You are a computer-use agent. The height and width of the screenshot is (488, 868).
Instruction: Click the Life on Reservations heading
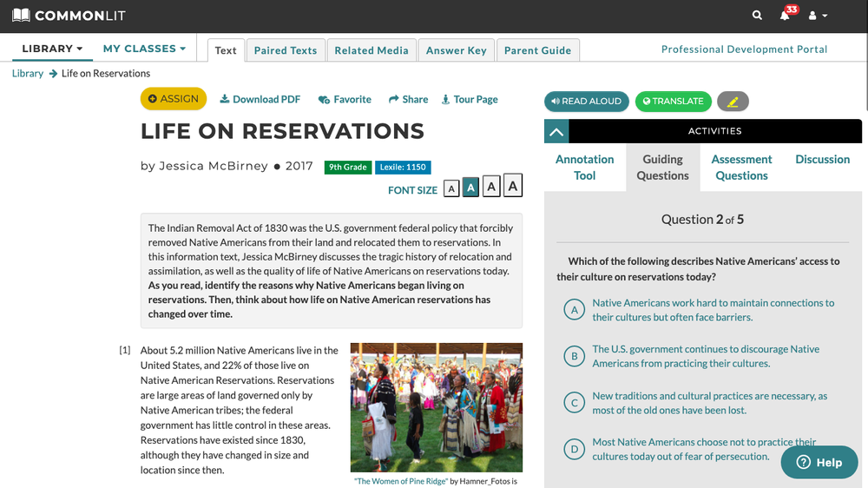(282, 131)
